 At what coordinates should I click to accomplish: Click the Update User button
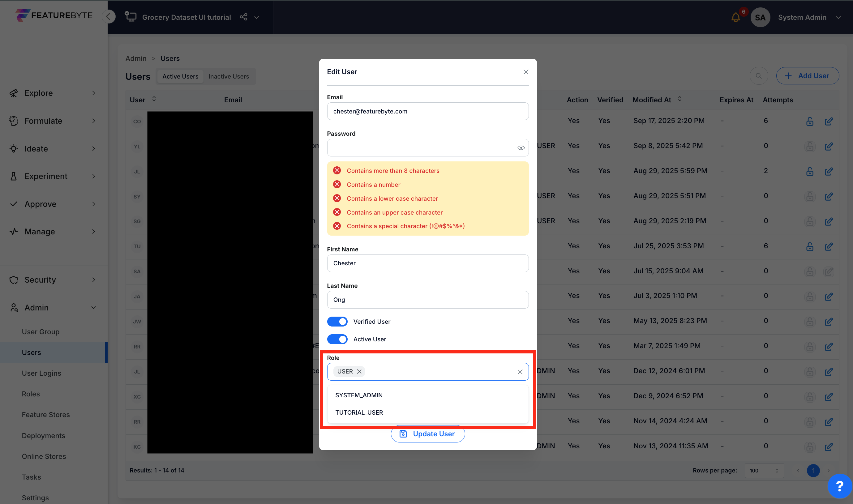[x=428, y=434]
